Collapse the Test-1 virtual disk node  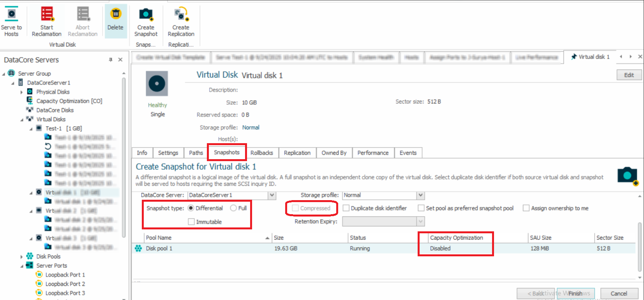(x=31, y=129)
